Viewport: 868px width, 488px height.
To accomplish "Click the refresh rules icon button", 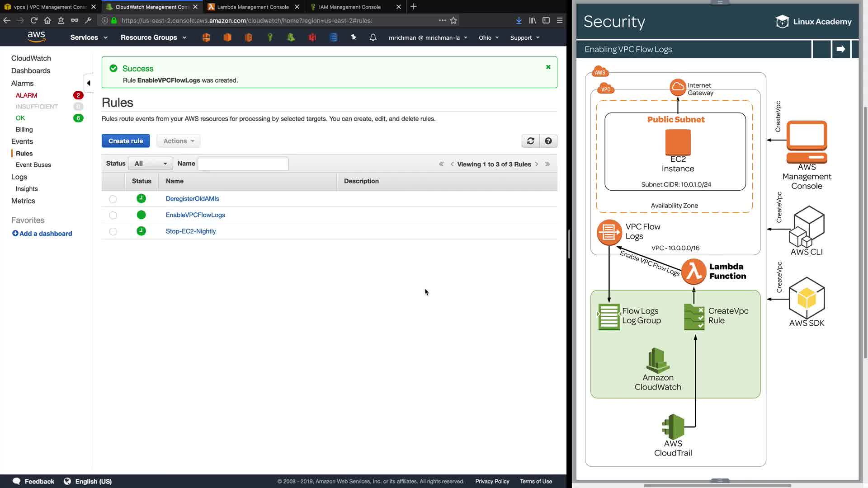I will [x=530, y=141].
